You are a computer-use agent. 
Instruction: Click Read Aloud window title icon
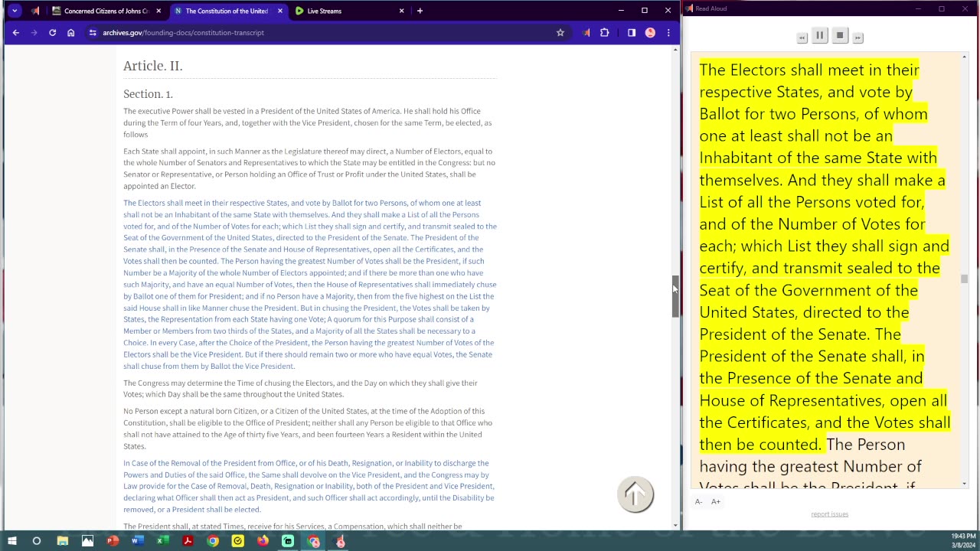[689, 8]
